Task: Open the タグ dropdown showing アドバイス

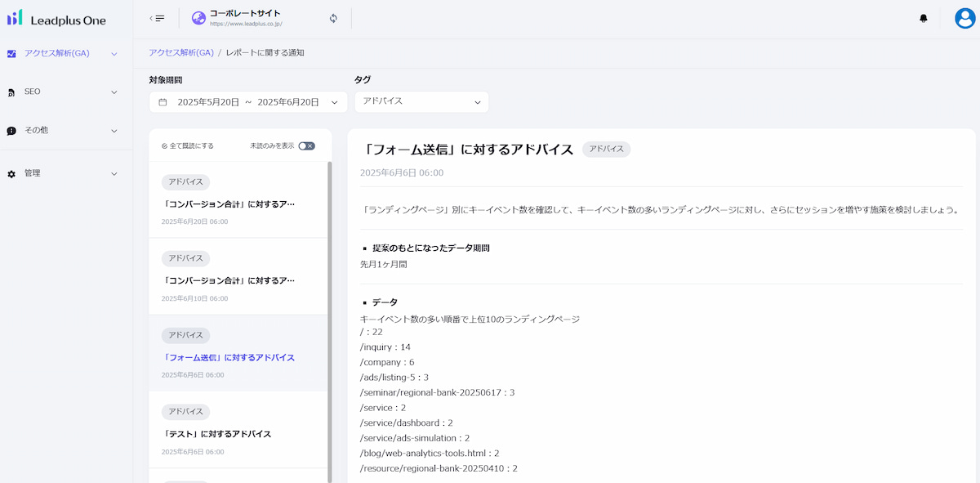Action: 421,101
